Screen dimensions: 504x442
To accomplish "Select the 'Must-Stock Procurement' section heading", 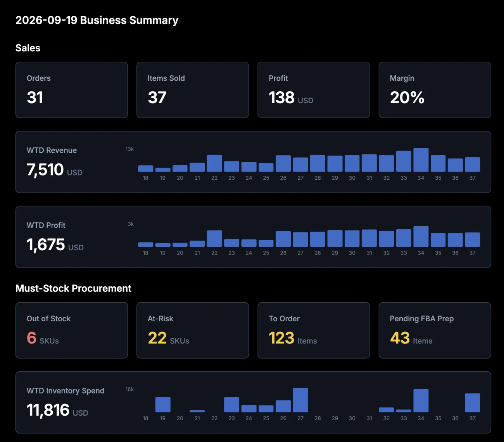I will tap(73, 288).
